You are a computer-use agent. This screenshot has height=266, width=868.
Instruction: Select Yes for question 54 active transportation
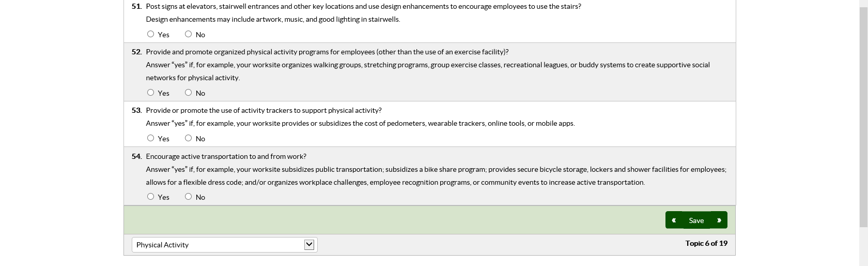(x=150, y=197)
